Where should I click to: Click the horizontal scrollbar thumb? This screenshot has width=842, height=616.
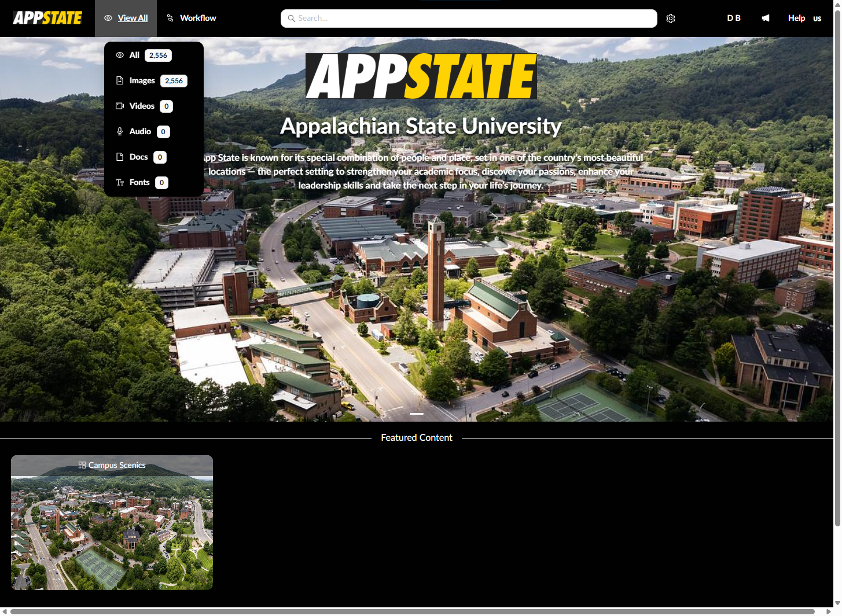pos(412,611)
